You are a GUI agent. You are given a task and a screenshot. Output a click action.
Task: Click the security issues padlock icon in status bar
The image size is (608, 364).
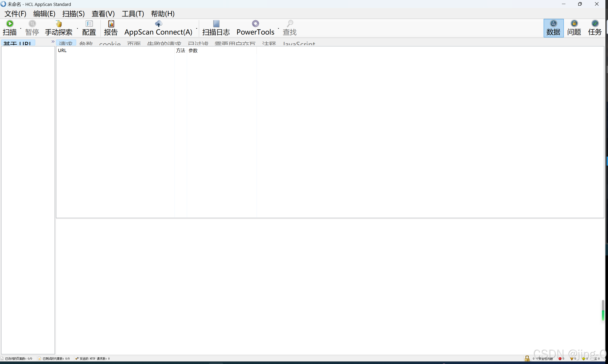[x=527, y=359]
